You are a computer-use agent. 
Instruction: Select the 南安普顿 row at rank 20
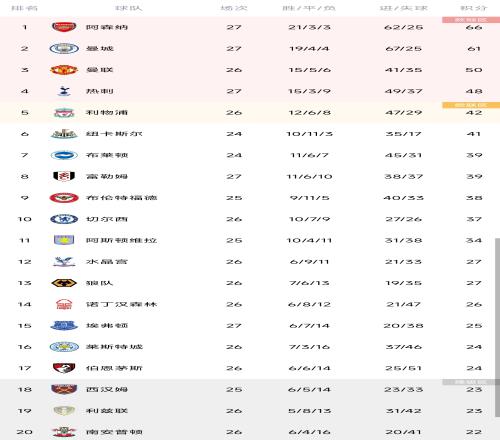(250, 432)
